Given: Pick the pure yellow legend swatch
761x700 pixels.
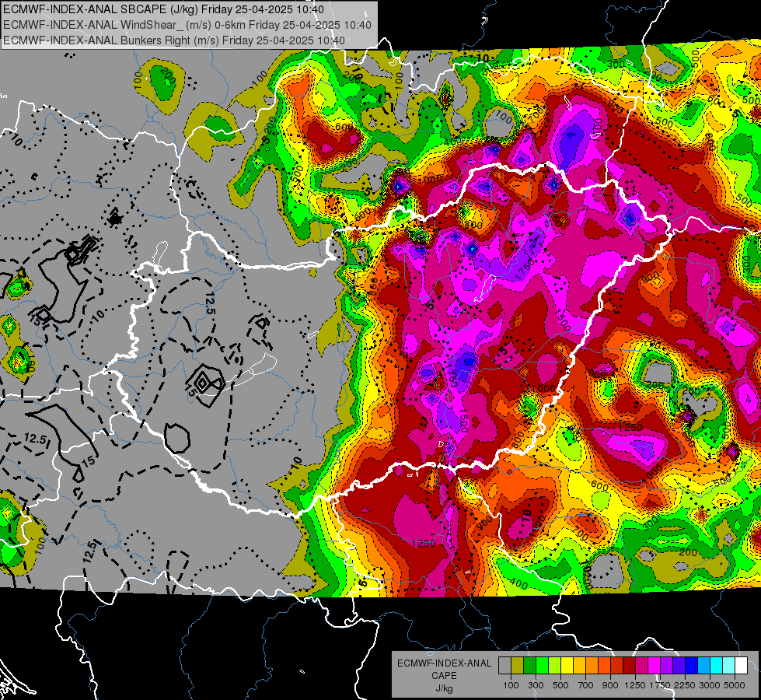Looking at the screenshot, I should [x=567, y=666].
